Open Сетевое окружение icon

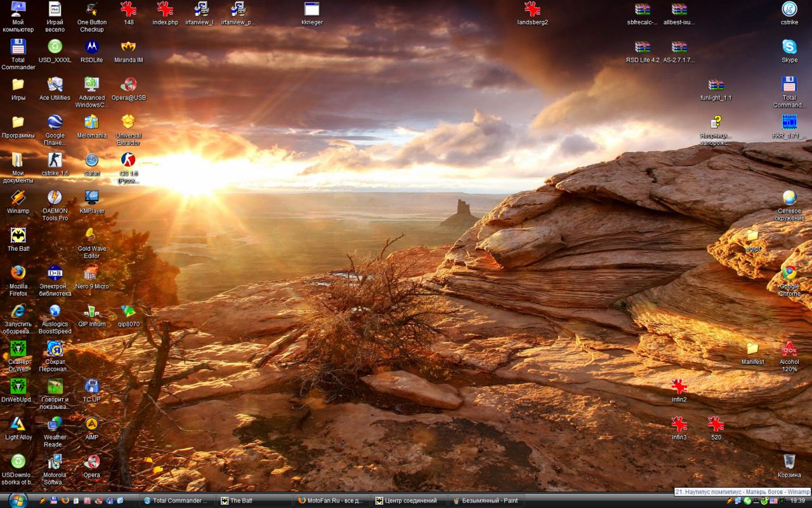click(x=790, y=206)
